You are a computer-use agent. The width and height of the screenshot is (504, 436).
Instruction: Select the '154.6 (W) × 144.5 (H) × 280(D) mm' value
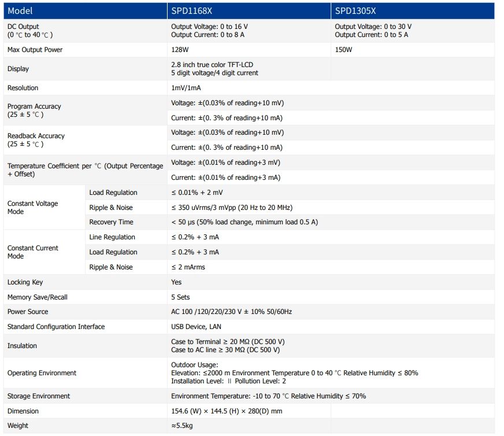(x=227, y=411)
